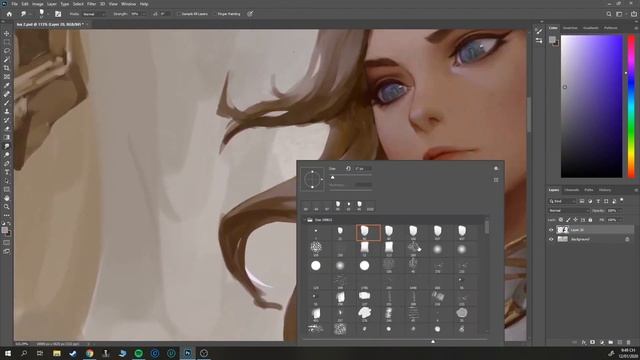Image resolution: width=640 pixels, height=360 pixels.
Task: Hide the top layer with eye icon
Action: coord(551,230)
